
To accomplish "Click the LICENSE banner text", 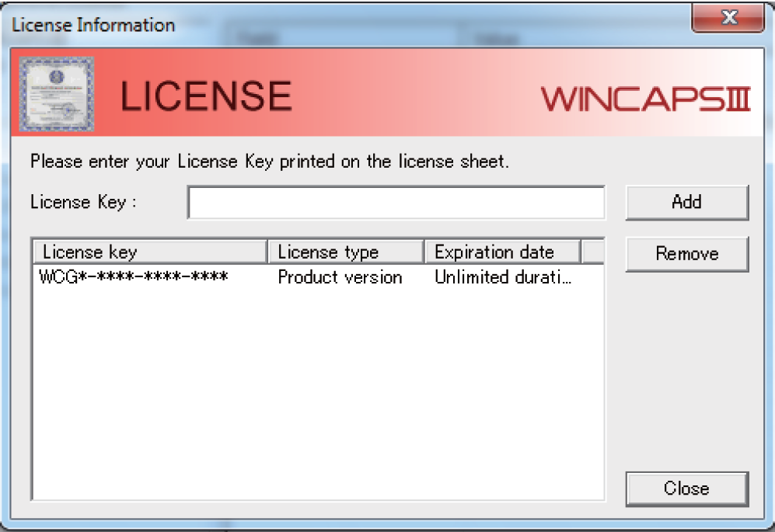I will point(204,95).
